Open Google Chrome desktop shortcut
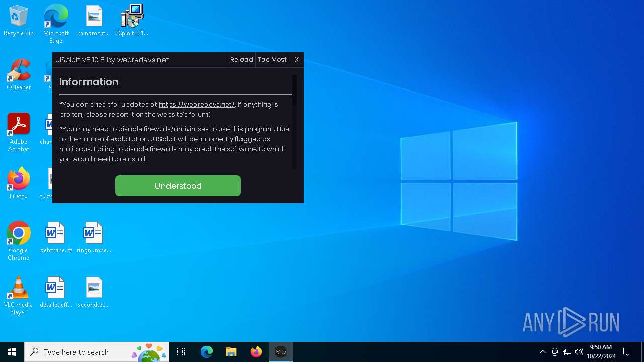 (19, 241)
